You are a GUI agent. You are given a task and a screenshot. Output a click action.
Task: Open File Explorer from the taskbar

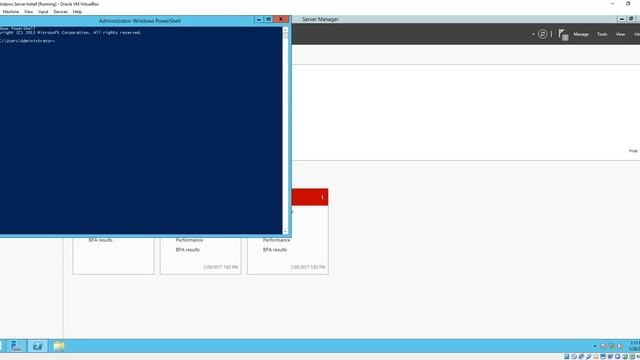pos(59,346)
